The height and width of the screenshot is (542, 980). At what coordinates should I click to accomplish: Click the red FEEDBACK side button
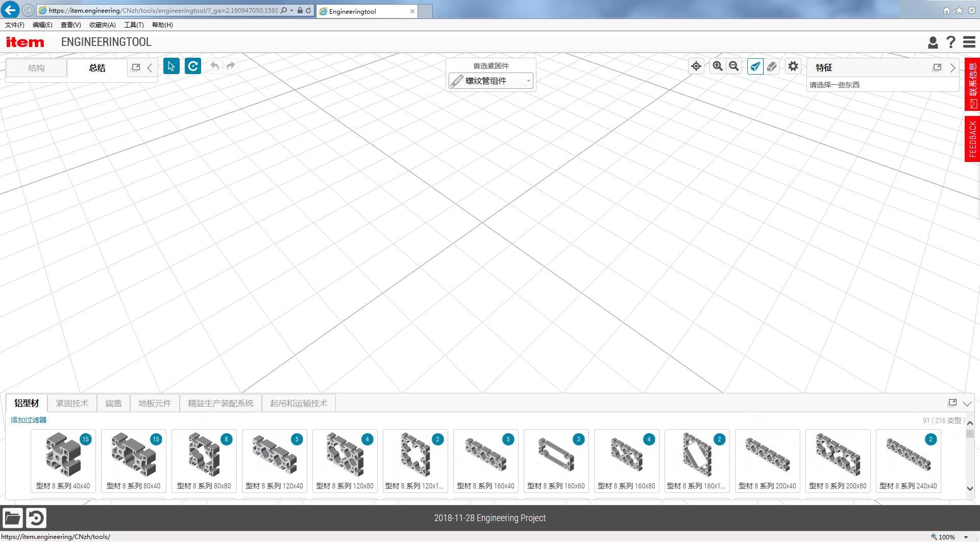click(x=972, y=139)
